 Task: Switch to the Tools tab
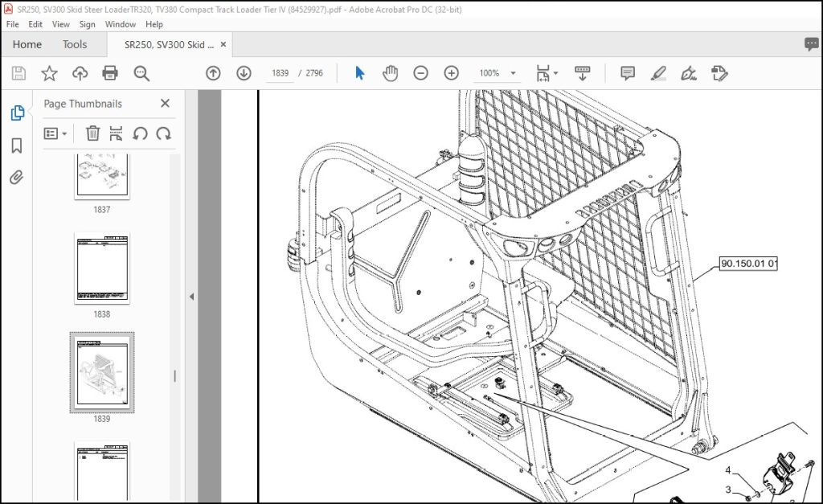point(75,45)
